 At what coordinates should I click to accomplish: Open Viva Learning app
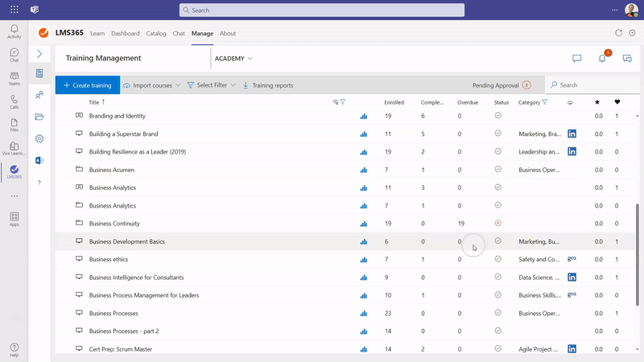pyautogui.click(x=14, y=149)
